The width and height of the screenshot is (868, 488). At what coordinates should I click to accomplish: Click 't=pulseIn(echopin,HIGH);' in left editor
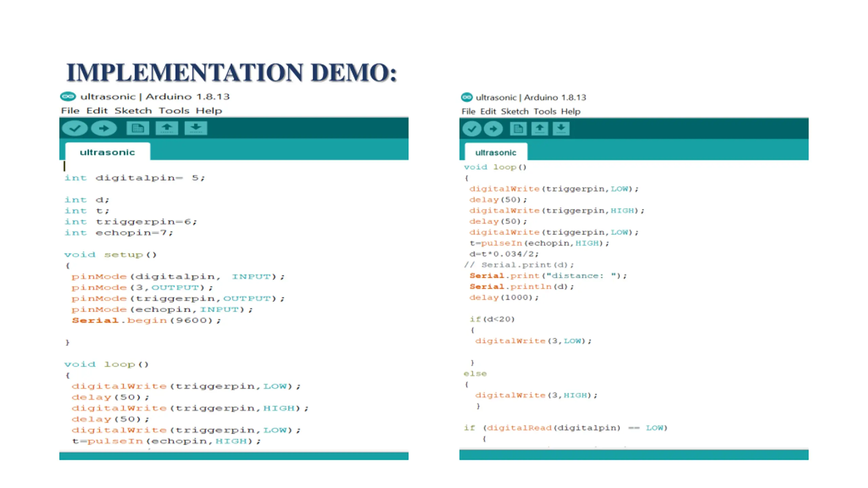point(166,441)
